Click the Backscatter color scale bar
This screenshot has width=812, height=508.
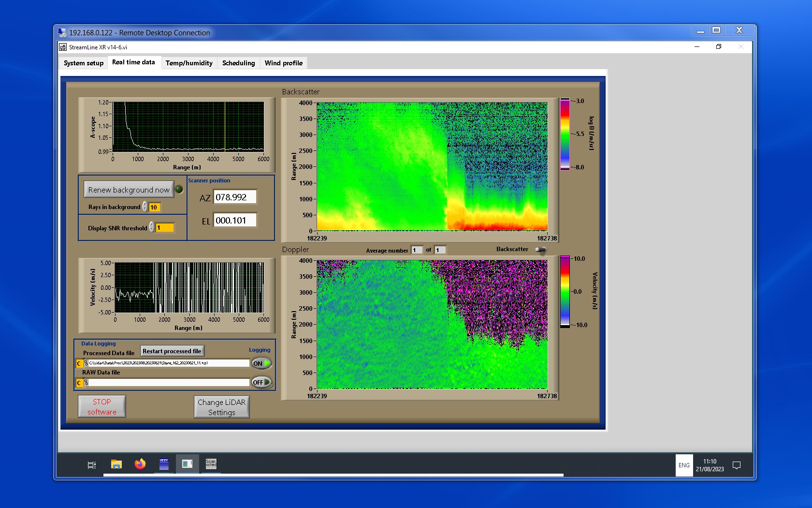point(565,134)
